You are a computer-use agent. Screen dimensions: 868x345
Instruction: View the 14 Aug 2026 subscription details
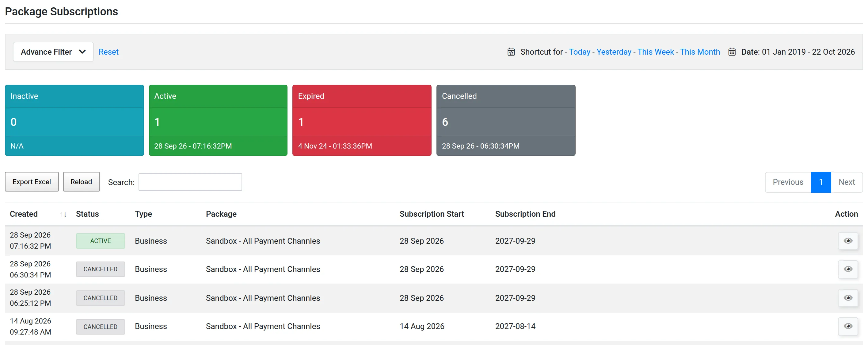[848, 326]
